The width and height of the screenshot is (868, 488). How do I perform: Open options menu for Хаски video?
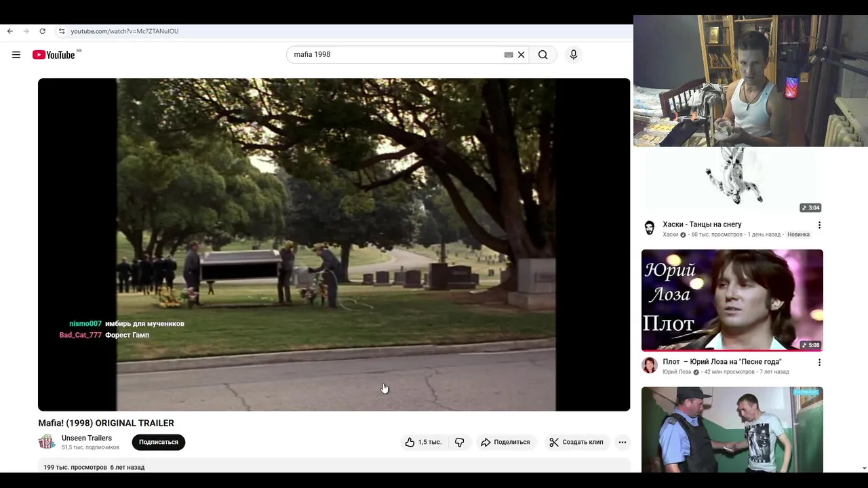tap(819, 225)
